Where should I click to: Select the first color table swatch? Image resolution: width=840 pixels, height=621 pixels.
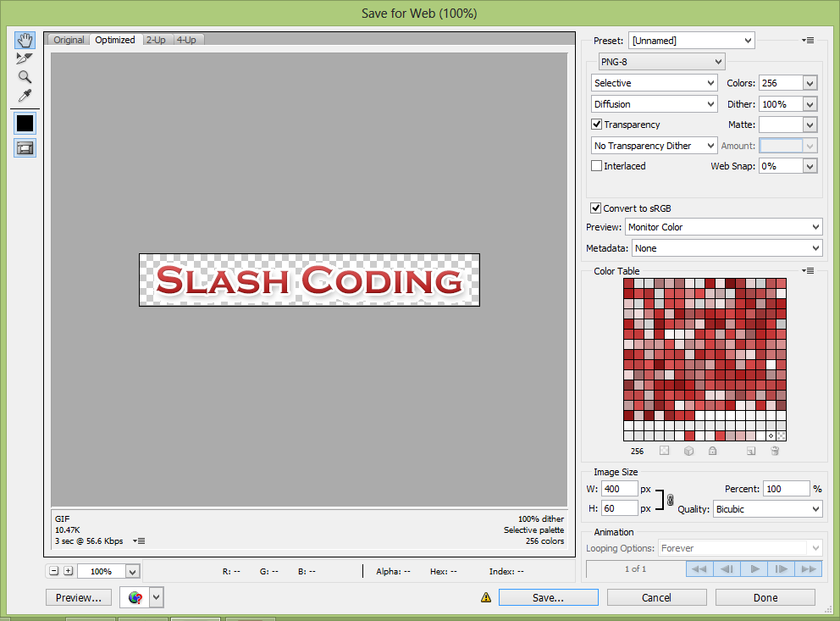[x=628, y=283]
